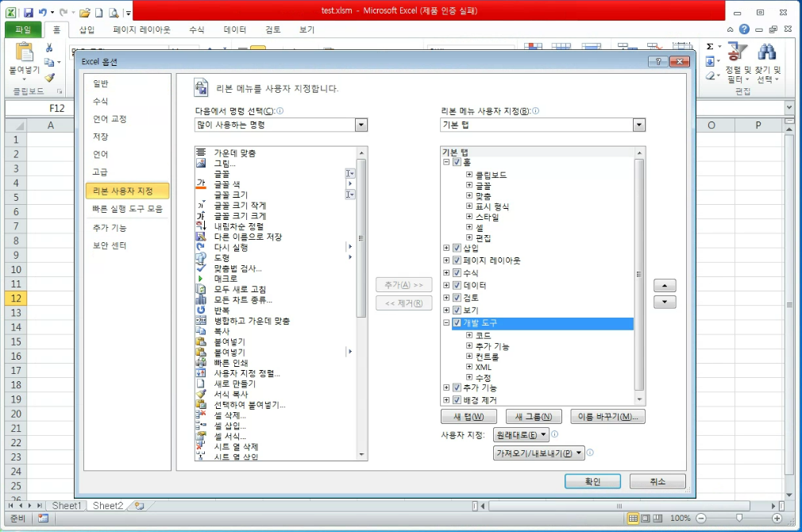Select the 셀 삭제 command icon
Viewport: 802px width, 532px height.
point(201,414)
